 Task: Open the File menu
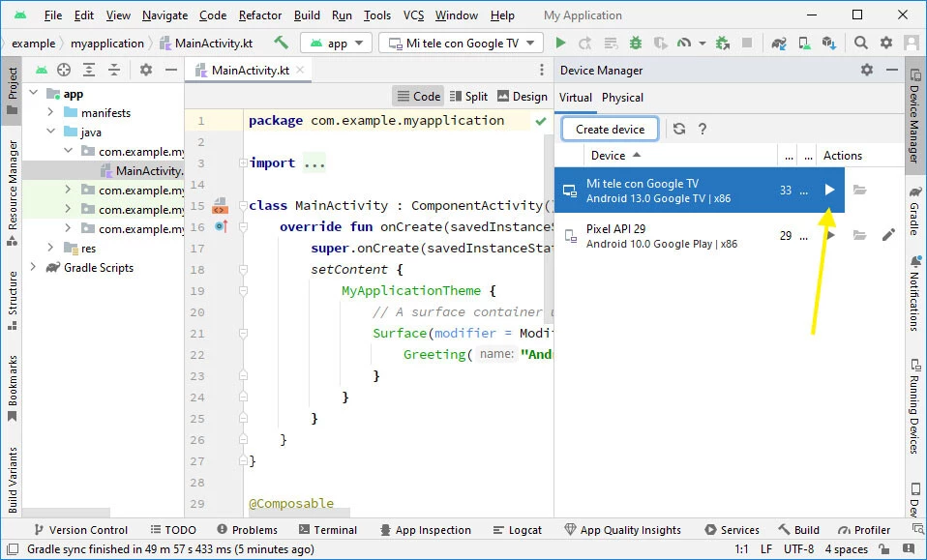click(52, 15)
